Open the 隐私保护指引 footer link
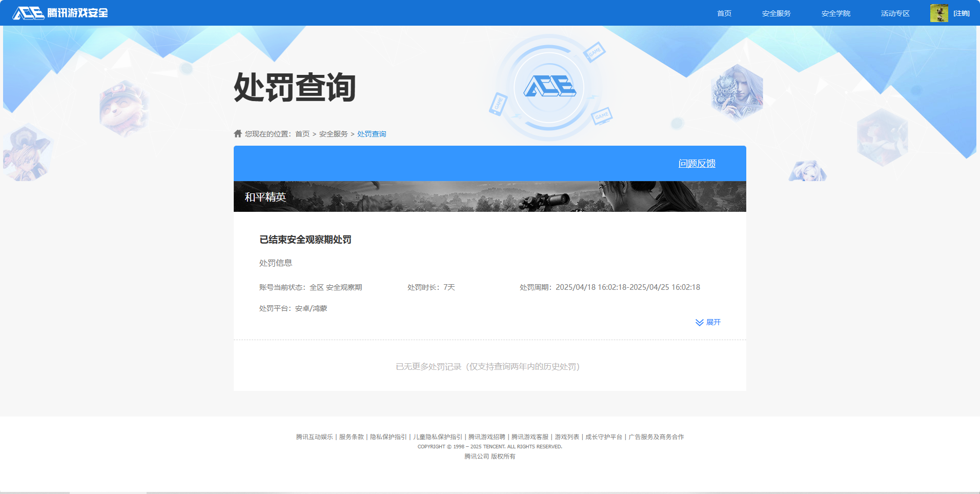This screenshot has width=980, height=494. (387, 437)
